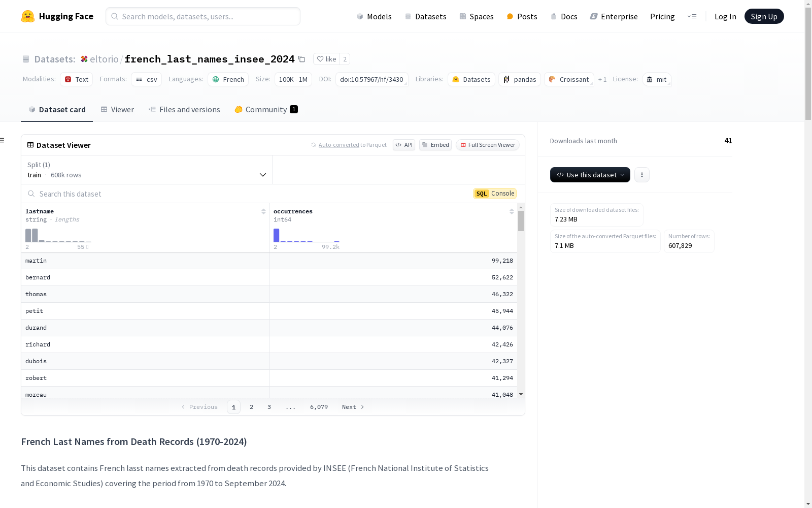Click the Croissant library tag
Screen dimensions: 812x508
pyautogui.click(x=569, y=79)
